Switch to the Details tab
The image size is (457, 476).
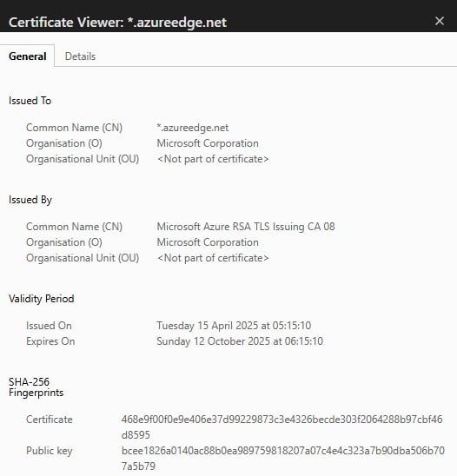point(80,56)
